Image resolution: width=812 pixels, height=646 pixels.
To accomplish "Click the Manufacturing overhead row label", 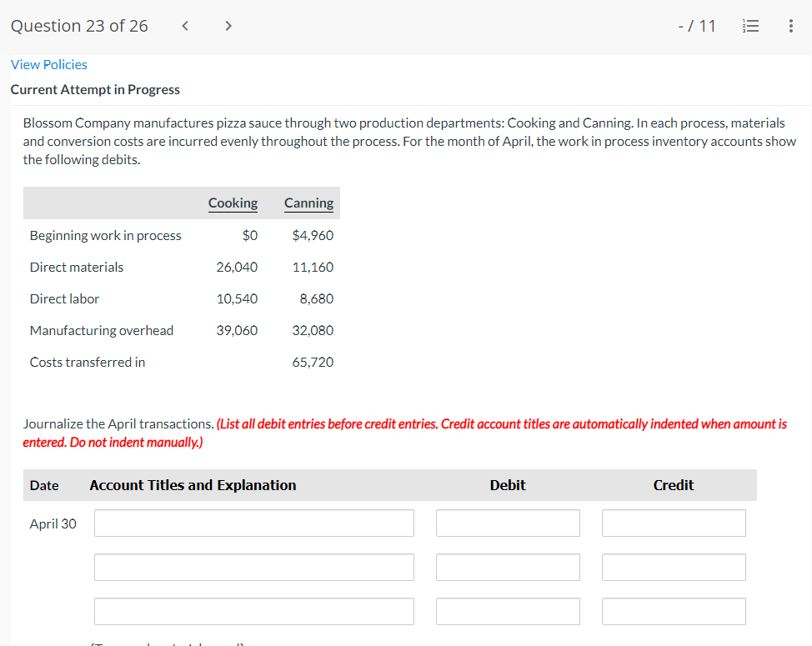I will coord(102,330).
